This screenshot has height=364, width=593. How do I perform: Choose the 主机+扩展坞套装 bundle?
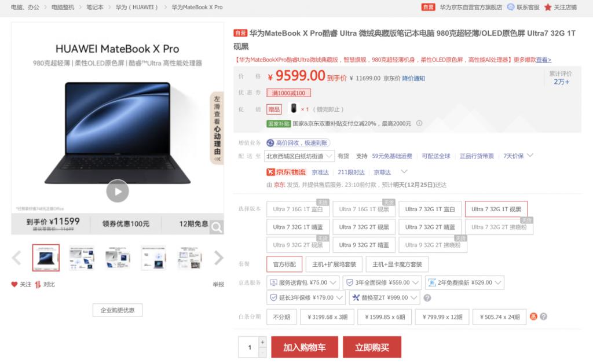pos(334,264)
